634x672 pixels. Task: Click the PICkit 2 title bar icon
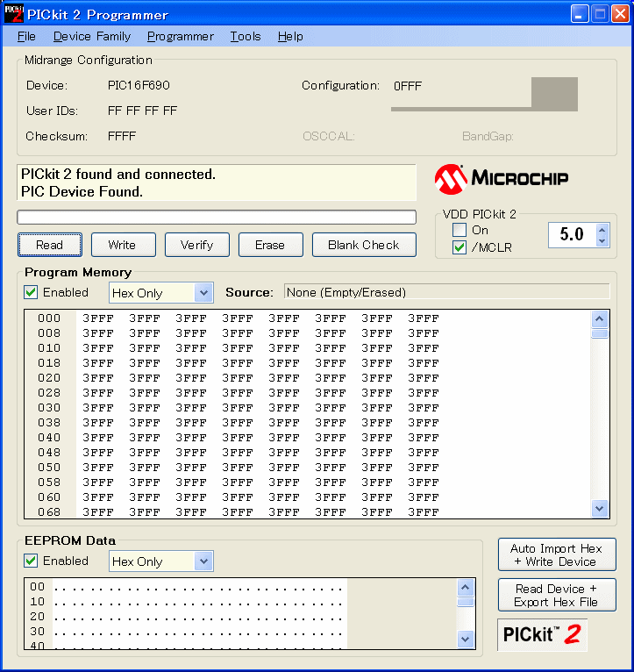click(x=13, y=14)
